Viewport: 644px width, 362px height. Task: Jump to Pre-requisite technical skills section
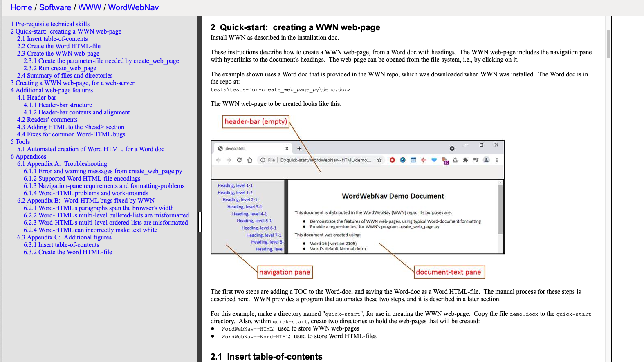[x=50, y=24]
